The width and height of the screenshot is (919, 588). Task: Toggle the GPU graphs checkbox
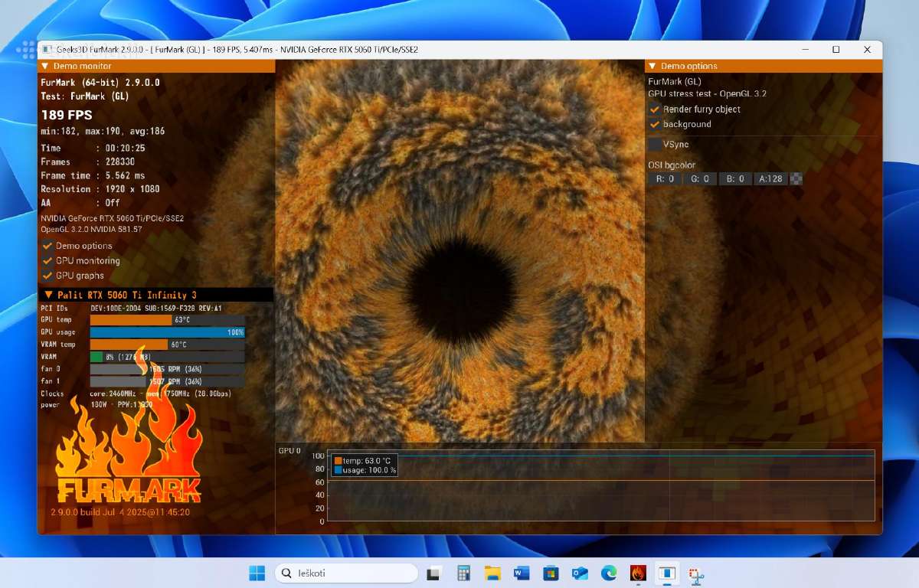coord(47,276)
